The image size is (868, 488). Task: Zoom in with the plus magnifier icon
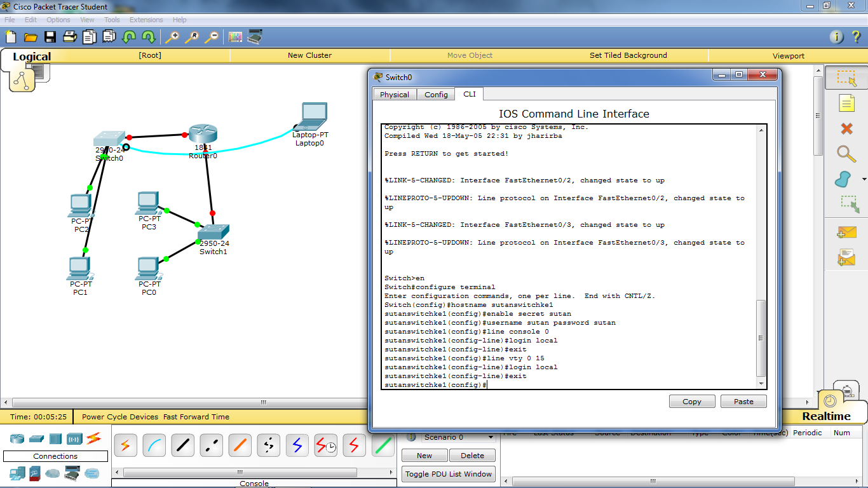[172, 37]
